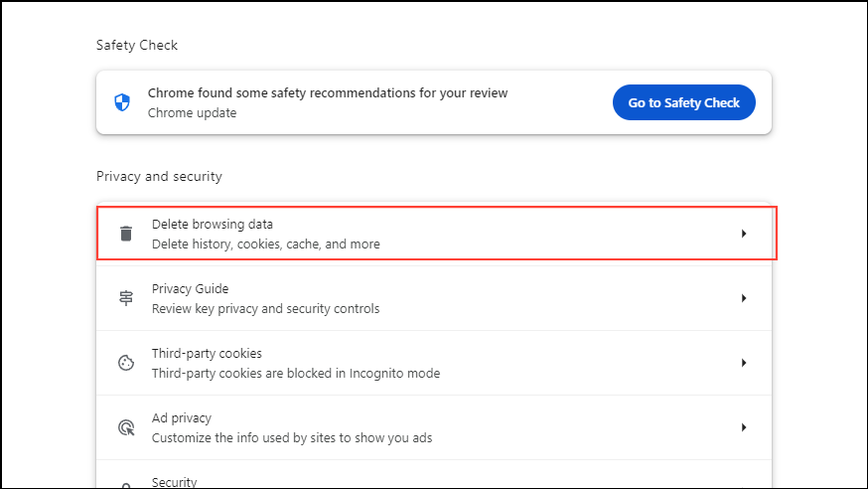The image size is (868, 489).
Task: Select the Privacy Guide entry title
Action: click(x=190, y=289)
